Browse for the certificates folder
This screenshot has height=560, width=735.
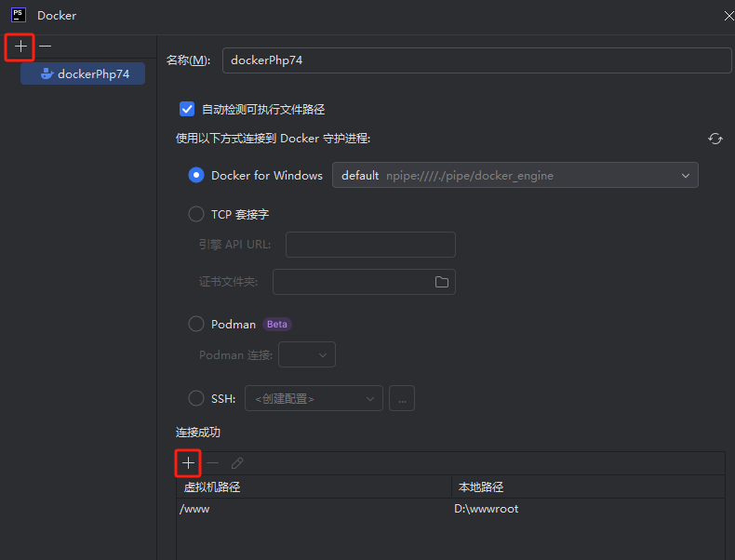[x=442, y=282]
